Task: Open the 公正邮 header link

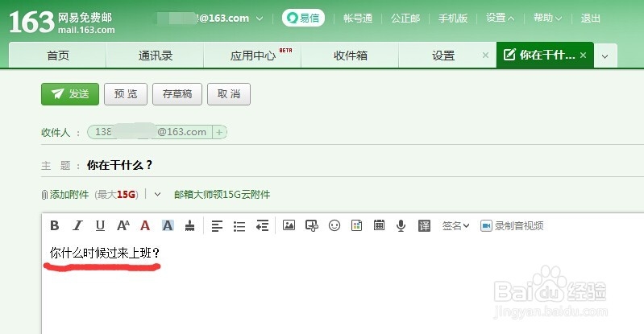Action: [x=405, y=18]
